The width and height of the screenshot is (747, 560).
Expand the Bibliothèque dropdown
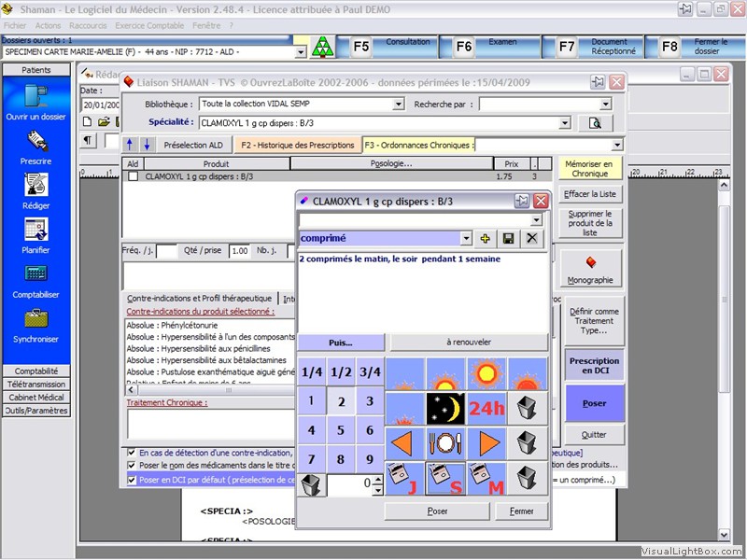click(399, 105)
